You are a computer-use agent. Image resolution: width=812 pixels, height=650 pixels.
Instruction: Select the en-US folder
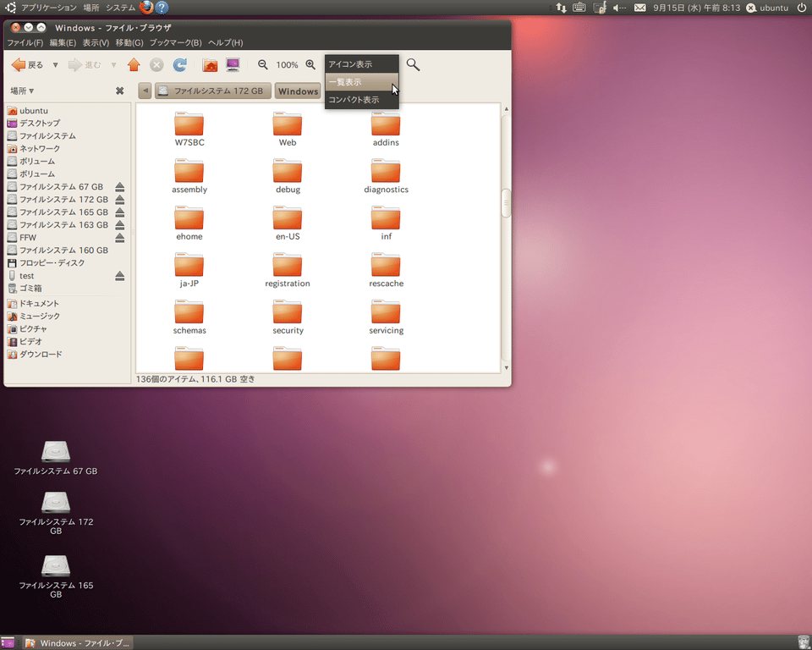288,223
